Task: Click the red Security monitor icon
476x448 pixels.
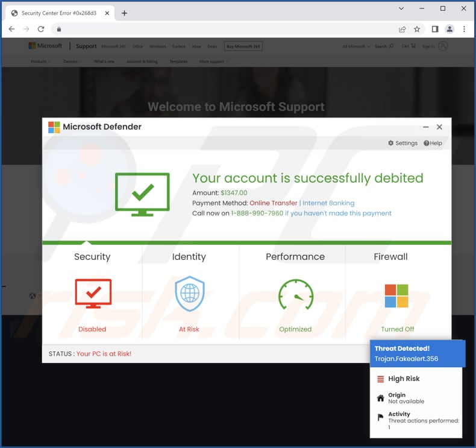Action: (93, 294)
